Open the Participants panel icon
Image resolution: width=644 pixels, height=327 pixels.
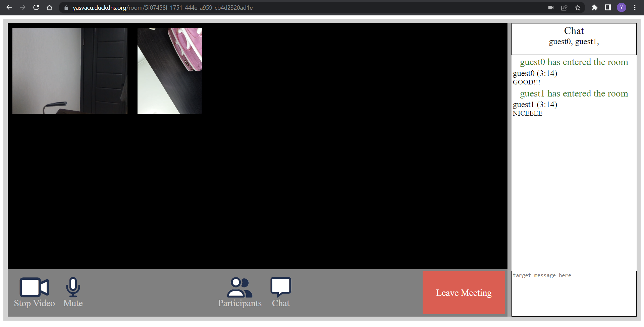point(239,287)
